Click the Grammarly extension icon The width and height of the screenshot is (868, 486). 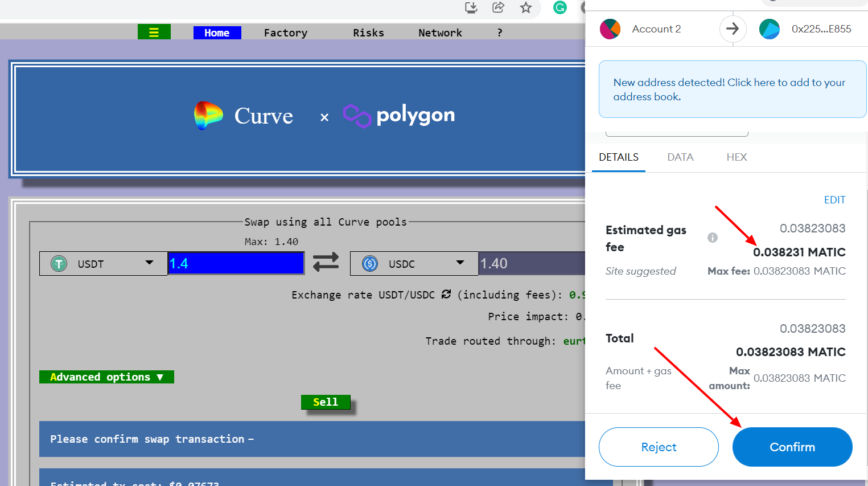click(560, 8)
